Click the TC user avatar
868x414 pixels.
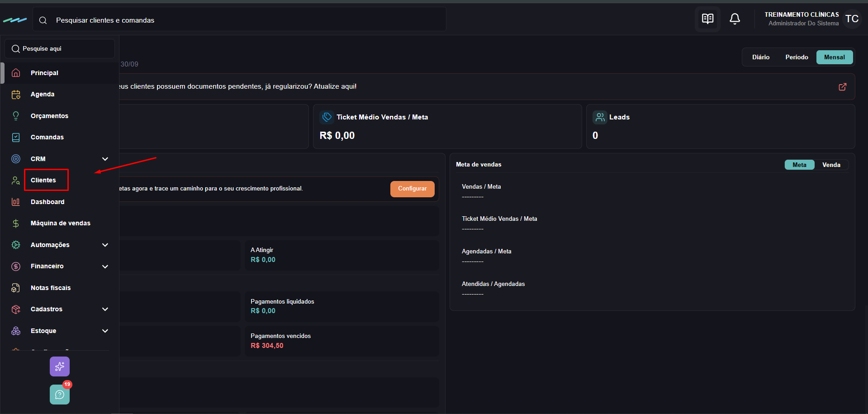tap(852, 19)
